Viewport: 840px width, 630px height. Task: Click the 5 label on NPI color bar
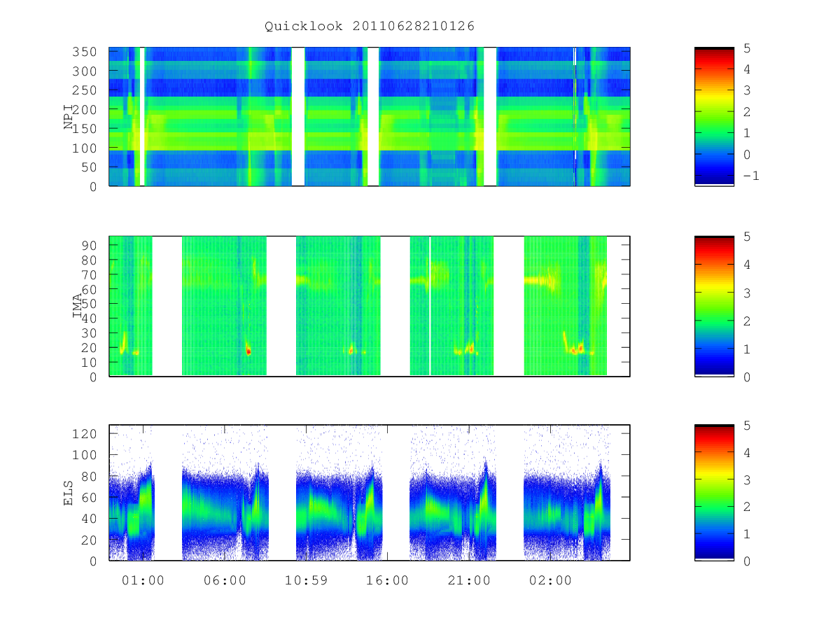coord(748,48)
